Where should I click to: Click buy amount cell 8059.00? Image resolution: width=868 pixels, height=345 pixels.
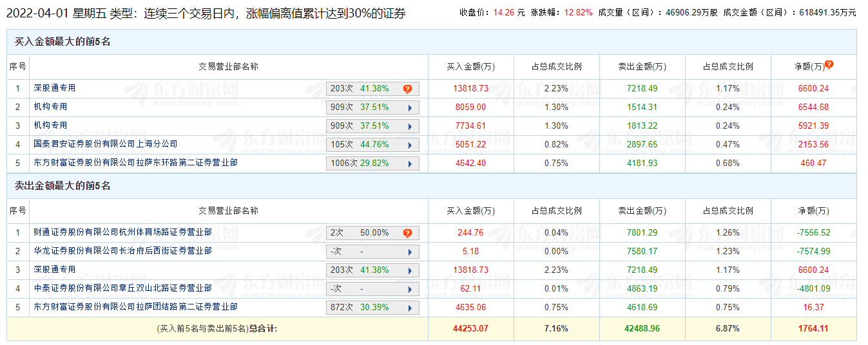470,107
